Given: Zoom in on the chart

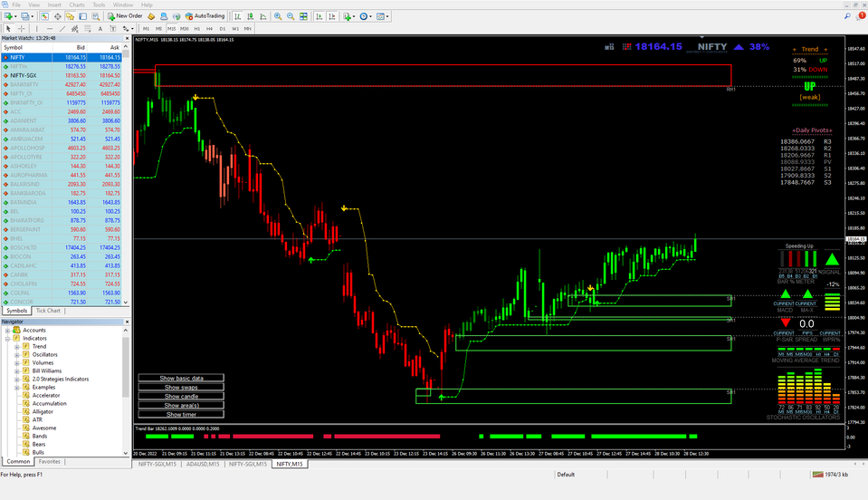Looking at the screenshot, I should [x=278, y=16].
